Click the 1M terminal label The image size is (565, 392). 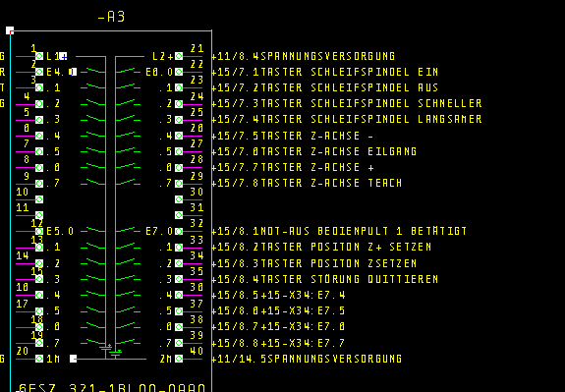[x=53, y=359]
